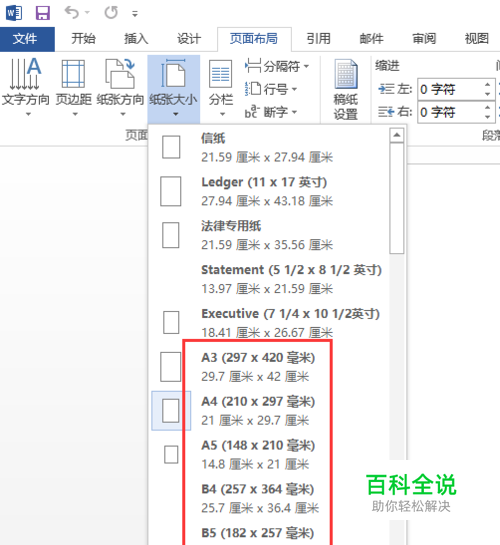
Task: Click the highlighted A4 page thumbnail
Action: coord(171,410)
